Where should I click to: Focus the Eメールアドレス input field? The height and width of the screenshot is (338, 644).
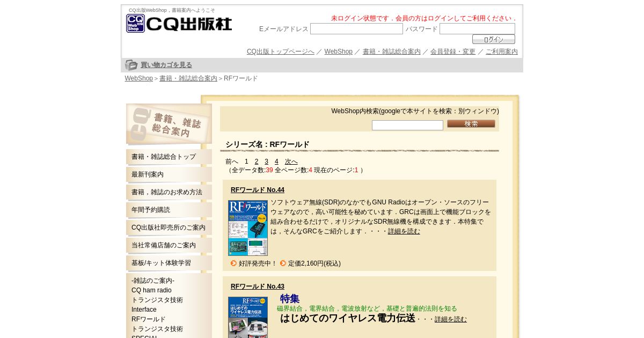coord(356,29)
